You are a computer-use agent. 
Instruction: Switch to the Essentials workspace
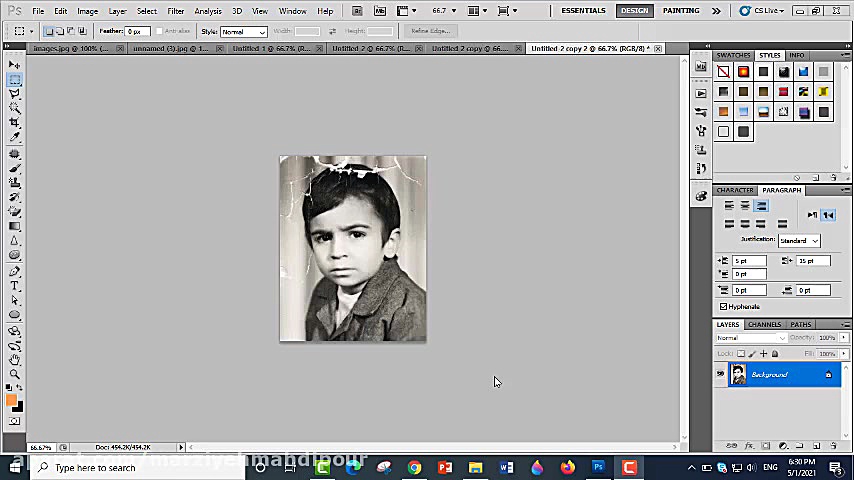point(583,10)
